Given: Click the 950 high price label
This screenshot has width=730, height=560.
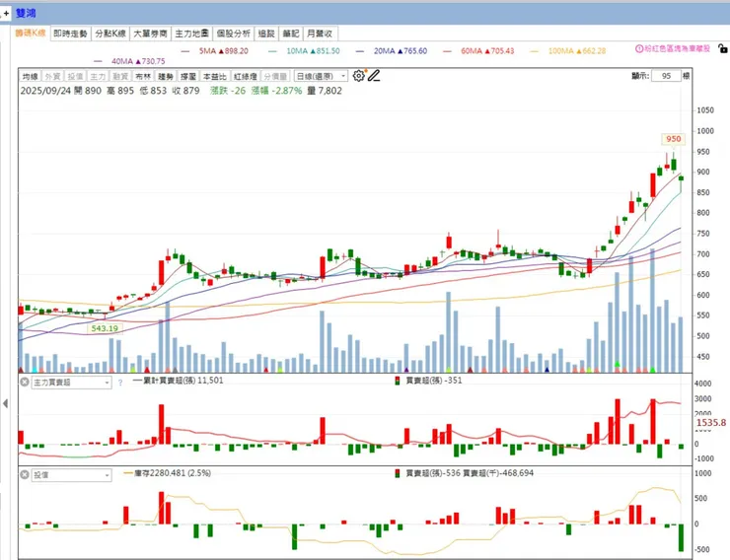Looking at the screenshot, I should pos(673,139).
